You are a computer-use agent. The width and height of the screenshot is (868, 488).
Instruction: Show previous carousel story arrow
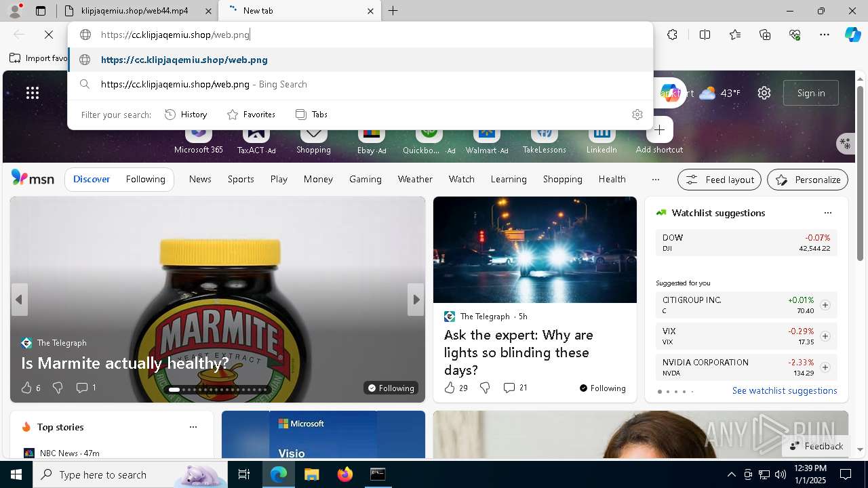pyautogui.click(x=19, y=300)
